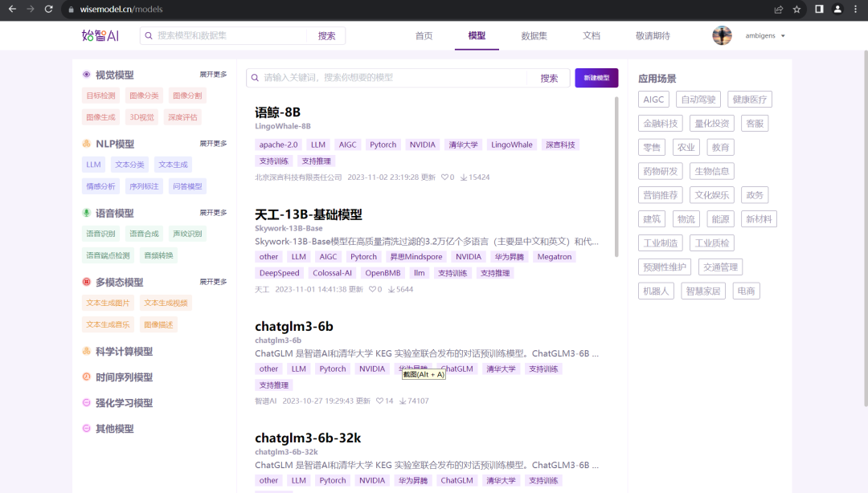The width and height of the screenshot is (868, 493).
Task: Bookmark this page with the star icon
Action: pos(796,9)
